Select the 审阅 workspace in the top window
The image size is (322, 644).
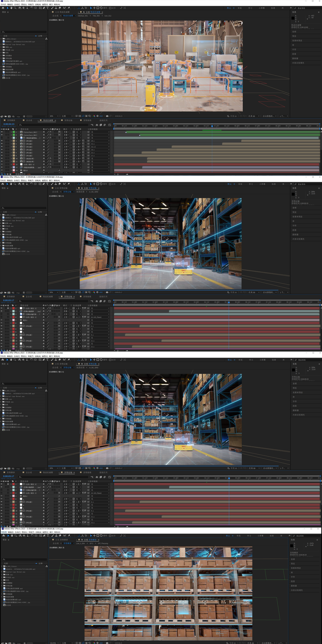[x=239, y=8]
